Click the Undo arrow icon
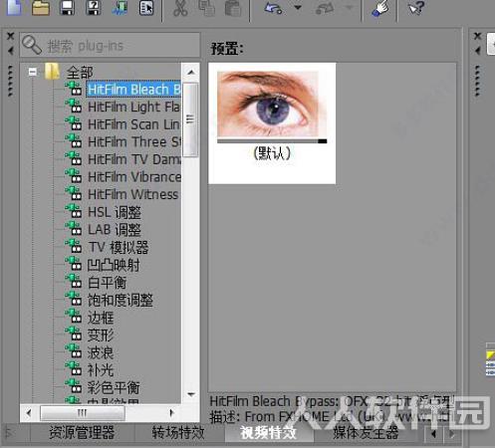 [x=273, y=8]
